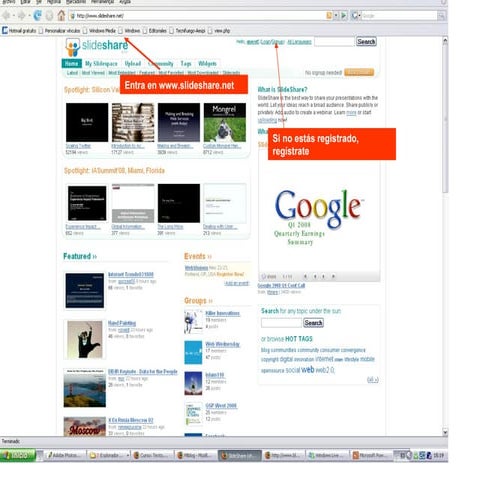Go back with the browser Back arrow
480x480 pixels.
pos(6,15)
